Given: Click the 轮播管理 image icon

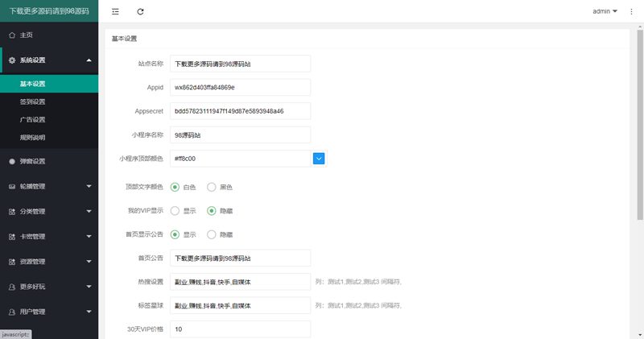Looking at the screenshot, I should pyautogui.click(x=11, y=186).
